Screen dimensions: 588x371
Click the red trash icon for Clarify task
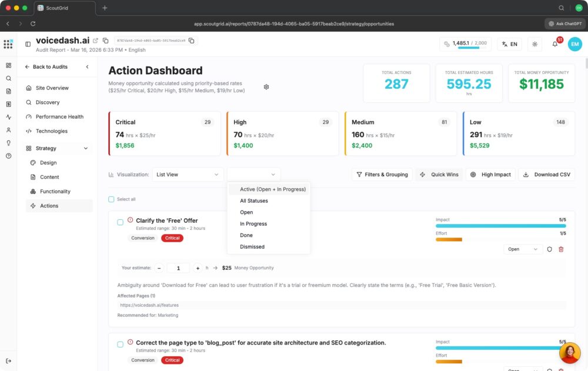pos(561,249)
